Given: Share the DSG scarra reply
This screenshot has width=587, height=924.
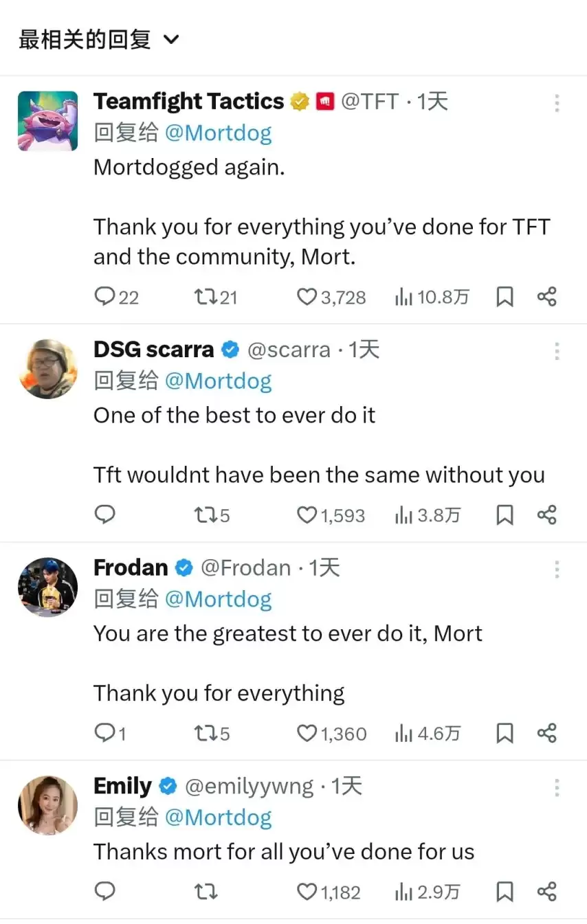Looking at the screenshot, I should point(547,515).
